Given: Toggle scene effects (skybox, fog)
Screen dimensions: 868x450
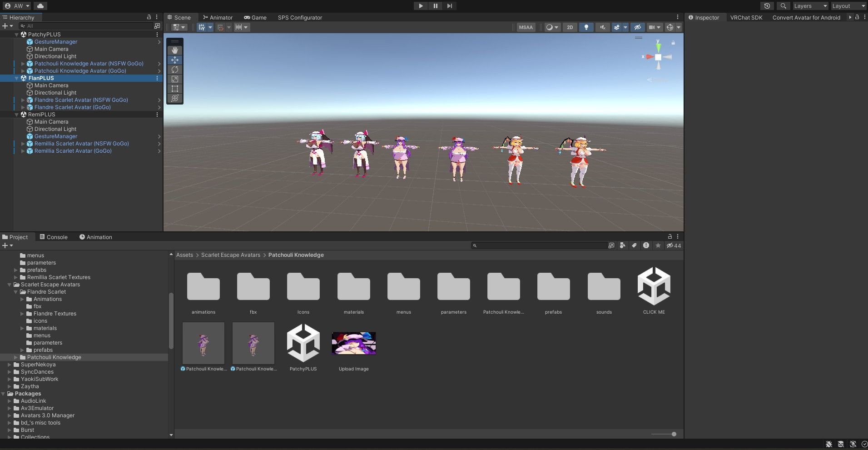Looking at the screenshot, I should point(616,27).
